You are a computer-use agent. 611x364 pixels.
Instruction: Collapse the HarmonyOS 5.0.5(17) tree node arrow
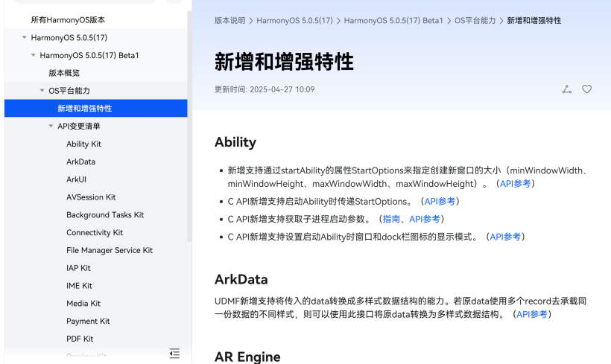click(x=24, y=37)
